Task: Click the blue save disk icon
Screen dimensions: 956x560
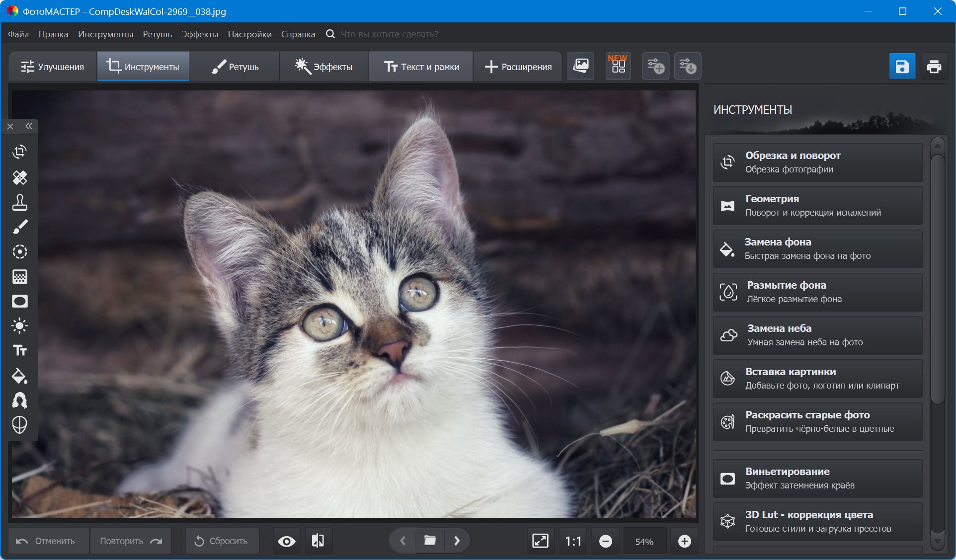Action: (x=902, y=67)
